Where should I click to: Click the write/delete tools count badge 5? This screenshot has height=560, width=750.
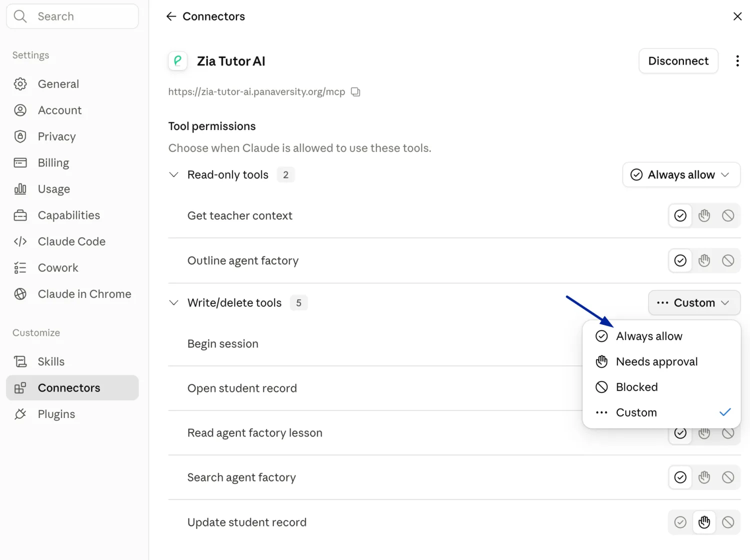tap(299, 303)
